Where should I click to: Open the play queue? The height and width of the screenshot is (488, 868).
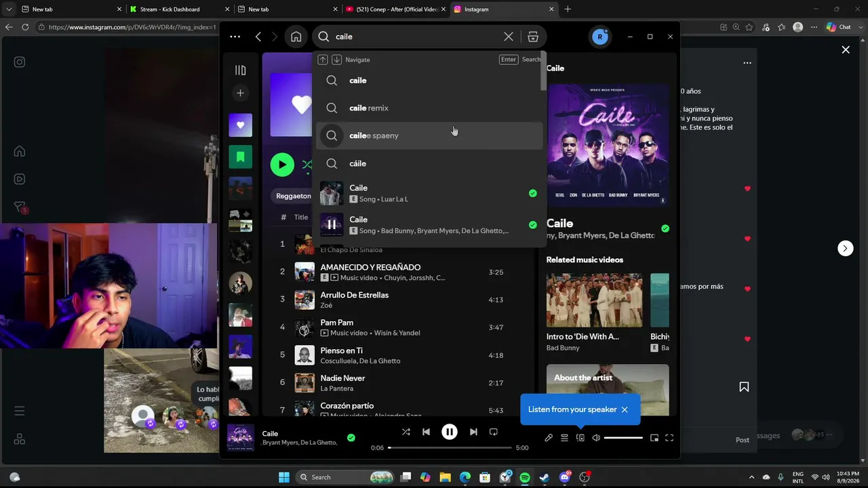coord(564,438)
